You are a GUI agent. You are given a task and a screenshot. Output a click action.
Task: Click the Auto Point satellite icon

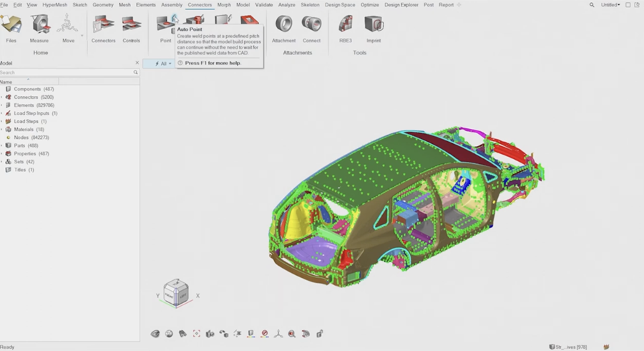(x=175, y=19)
